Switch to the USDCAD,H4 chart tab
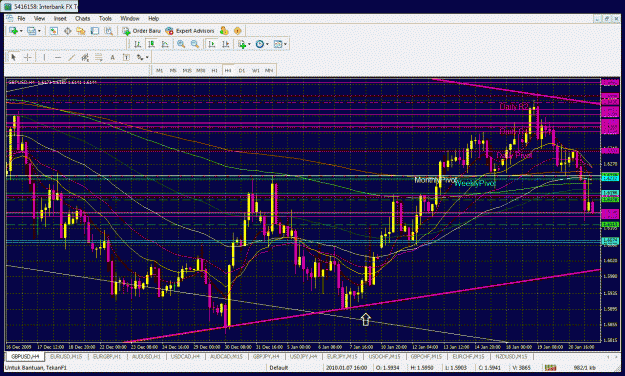The height and width of the screenshot is (376, 625). point(185,356)
